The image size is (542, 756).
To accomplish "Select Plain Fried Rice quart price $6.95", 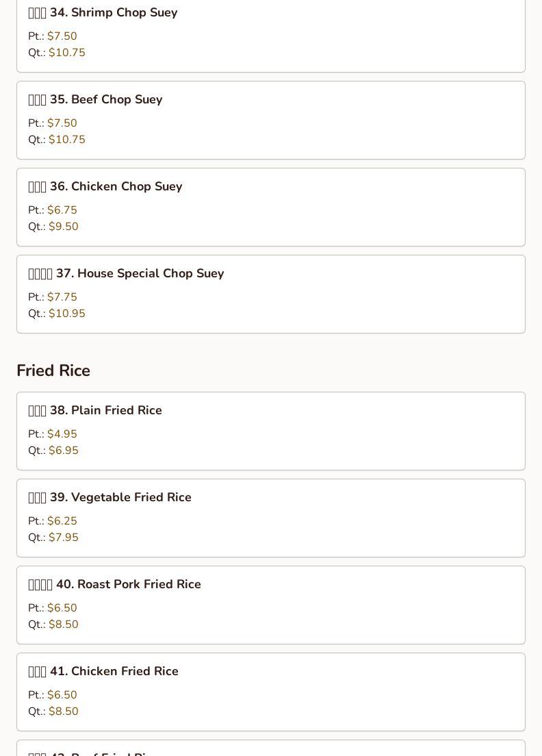I will pos(63,451).
